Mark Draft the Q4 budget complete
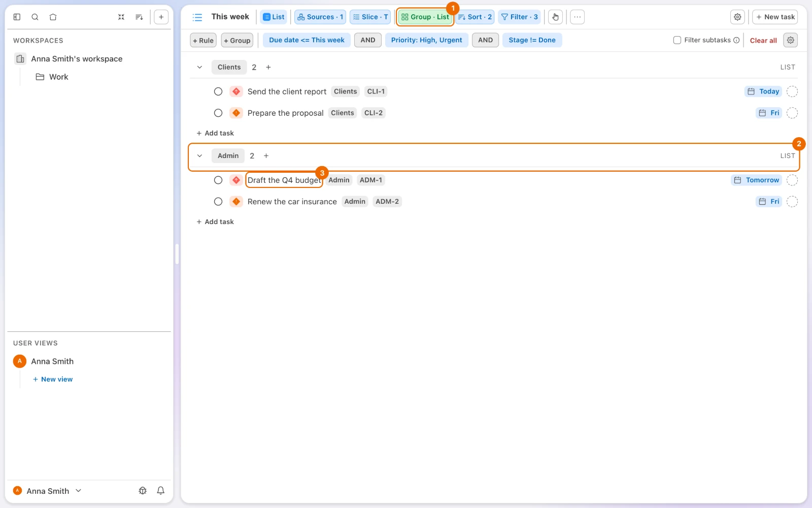 [218, 180]
